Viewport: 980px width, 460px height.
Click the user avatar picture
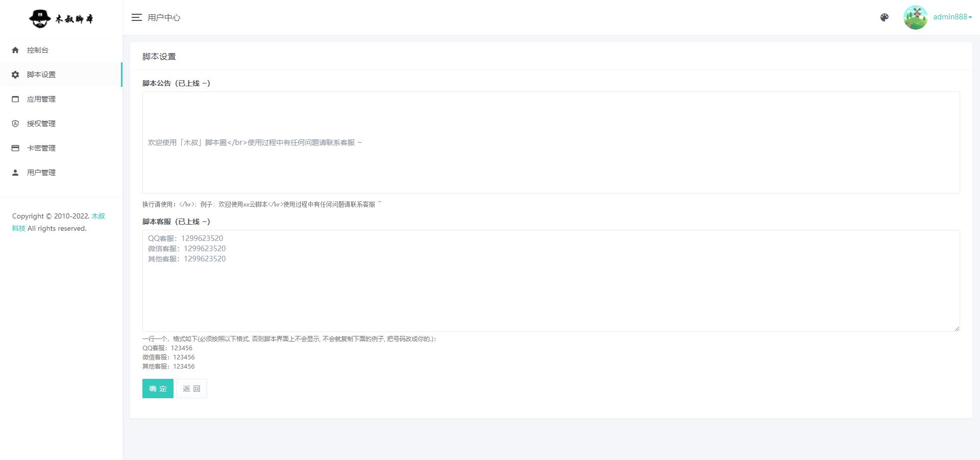915,17
